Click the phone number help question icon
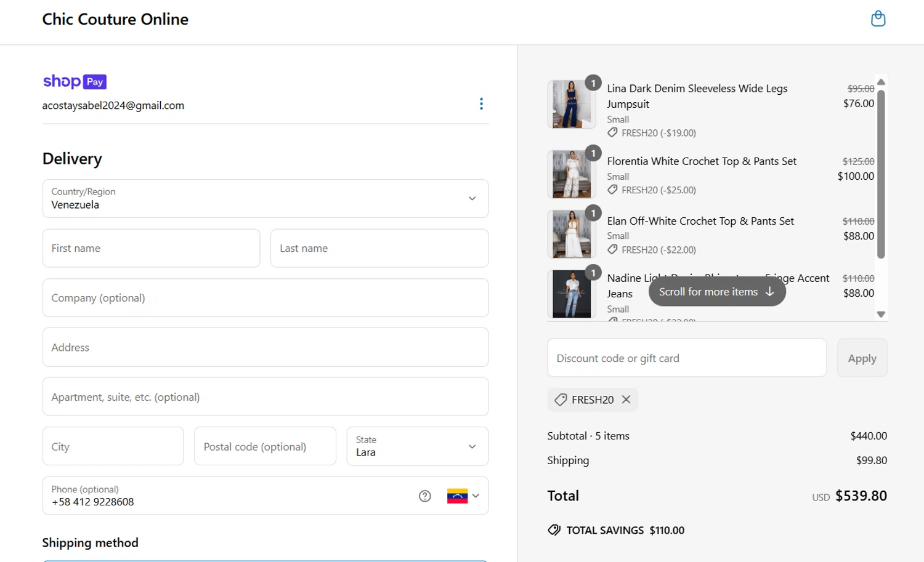 (425, 496)
